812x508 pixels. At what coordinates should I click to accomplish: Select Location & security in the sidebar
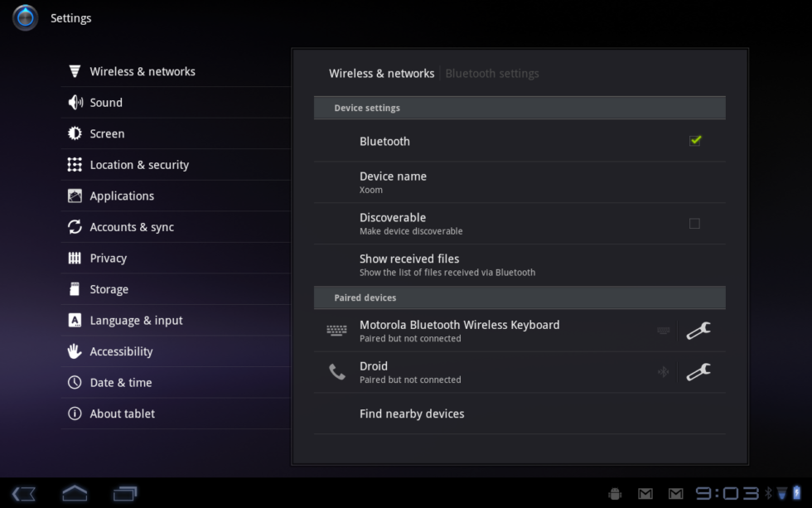coord(139,165)
